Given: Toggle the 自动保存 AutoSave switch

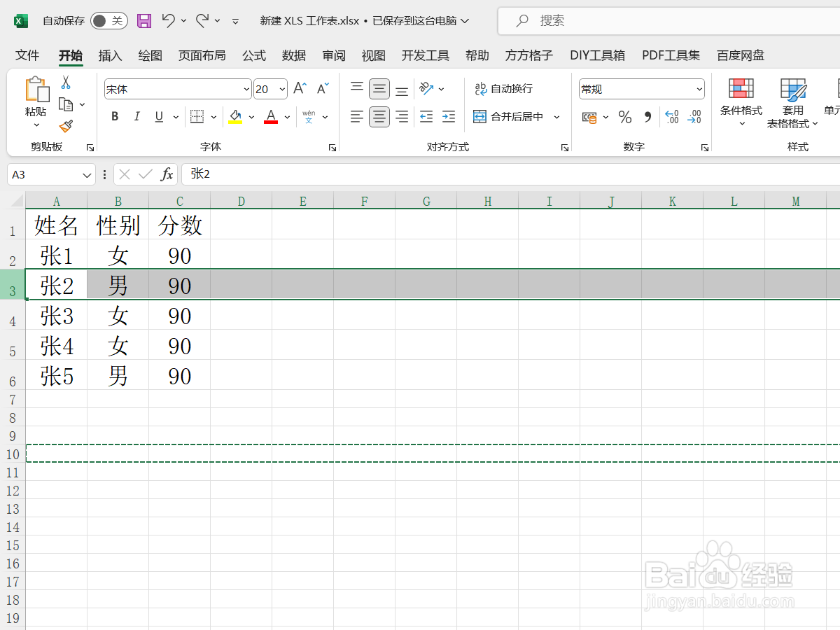Looking at the screenshot, I should pyautogui.click(x=108, y=21).
